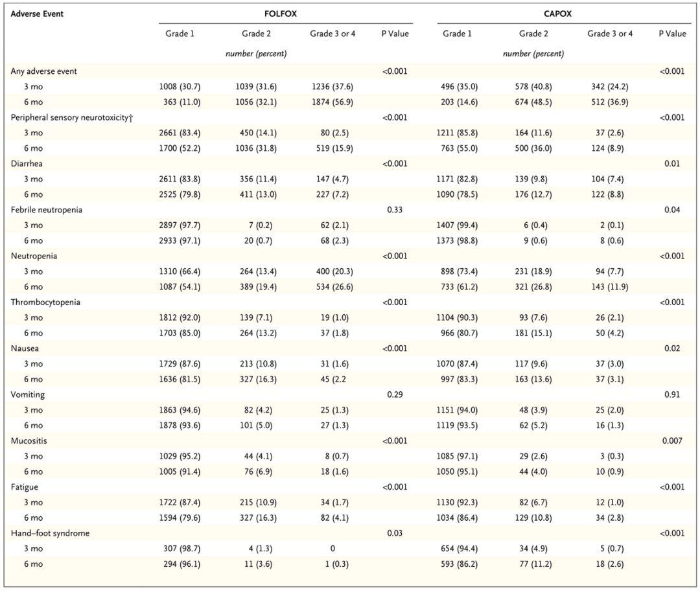Click the Grade 1 header under FOLFOX
700x594 pixels.
point(180,34)
